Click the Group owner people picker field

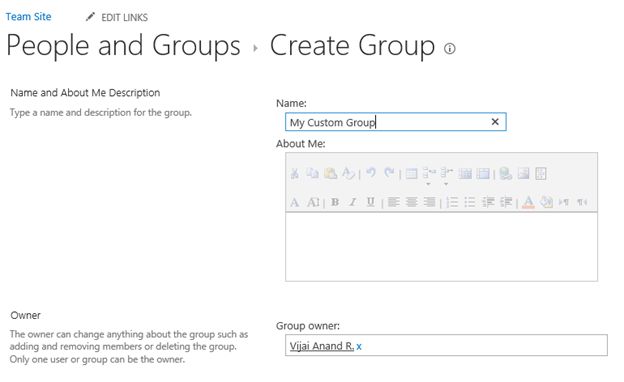pyautogui.click(x=446, y=345)
